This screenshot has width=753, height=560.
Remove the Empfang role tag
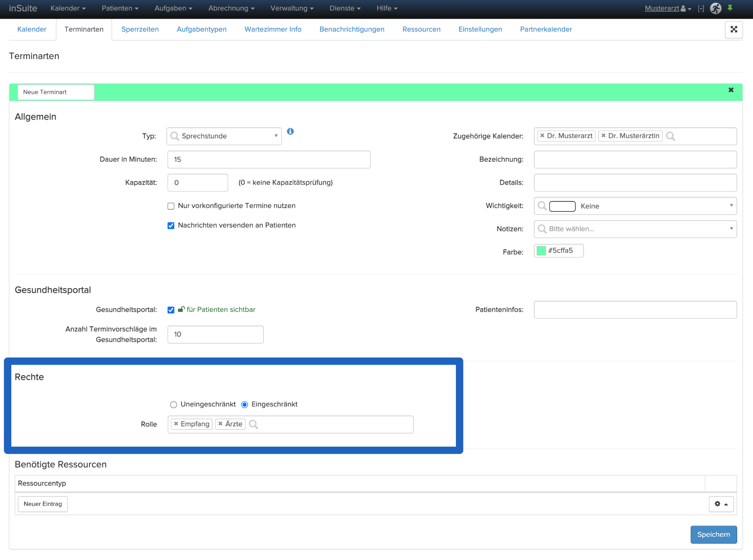pos(176,424)
